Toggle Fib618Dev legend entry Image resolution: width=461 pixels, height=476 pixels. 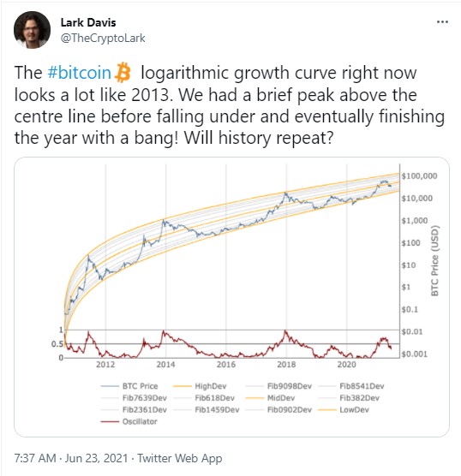[x=204, y=398]
